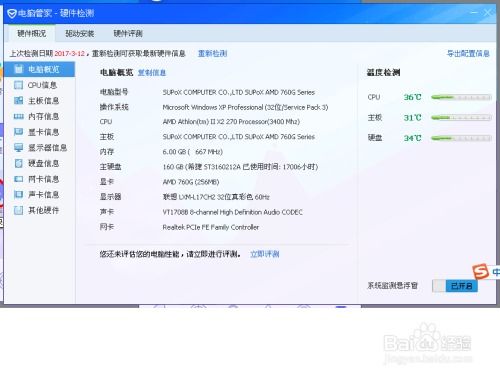Screen dimensions: 500x376
Task: Switch to the 驱动安装 tab
Action: coord(80,34)
